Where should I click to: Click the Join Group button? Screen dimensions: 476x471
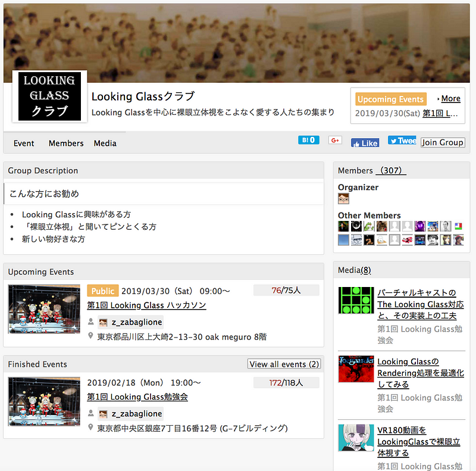point(443,142)
